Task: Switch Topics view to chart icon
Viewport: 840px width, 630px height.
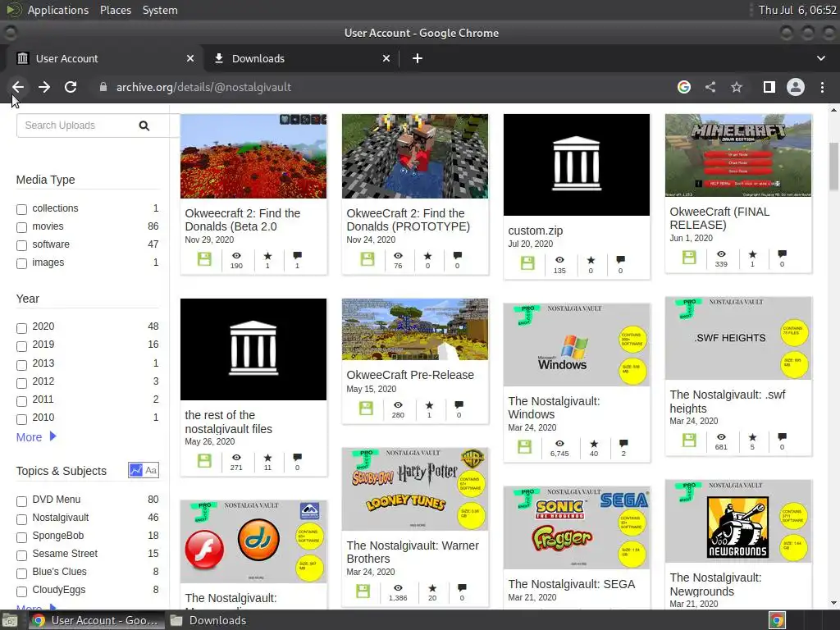Action: (136, 470)
